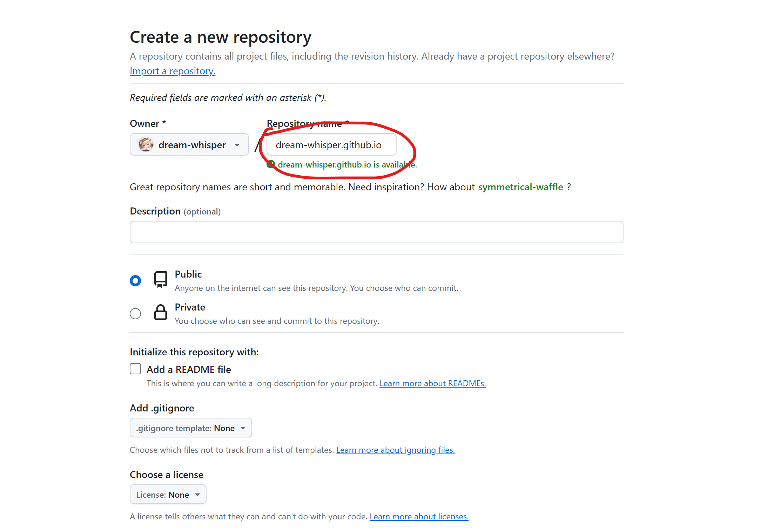
Task: Select the Private visibility radio button
Action: pos(135,314)
